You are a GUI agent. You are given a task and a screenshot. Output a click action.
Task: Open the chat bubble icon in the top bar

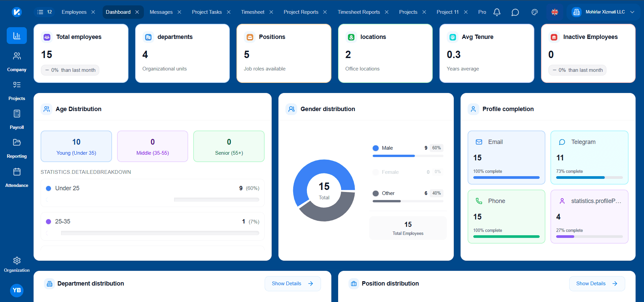pyautogui.click(x=515, y=12)
